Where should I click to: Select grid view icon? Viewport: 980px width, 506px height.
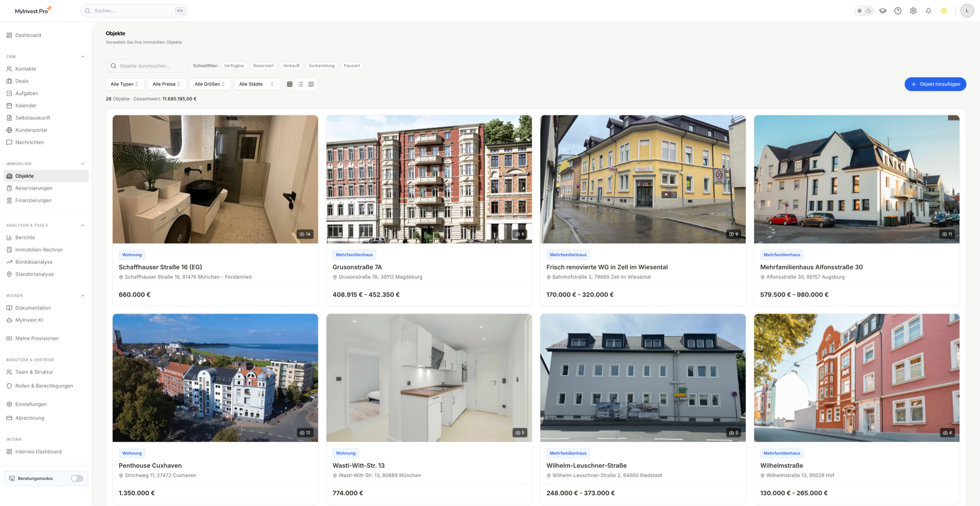pos(290,84)
